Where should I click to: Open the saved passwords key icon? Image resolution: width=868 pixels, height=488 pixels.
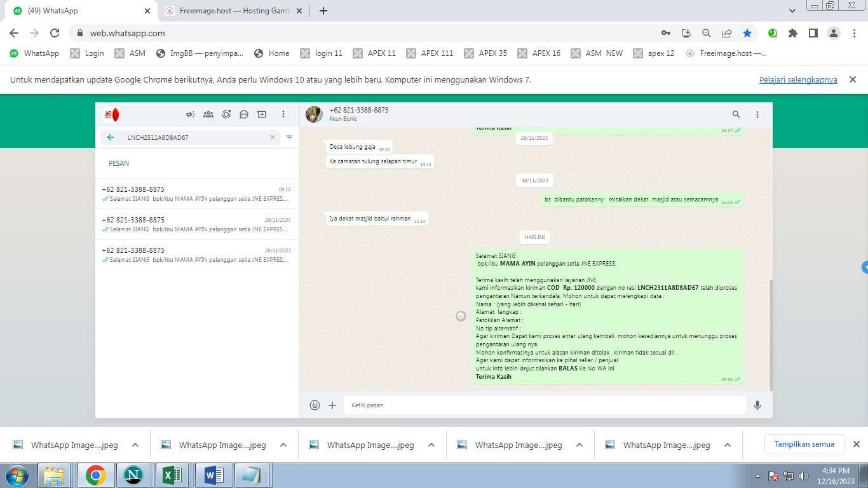point(666,33)
